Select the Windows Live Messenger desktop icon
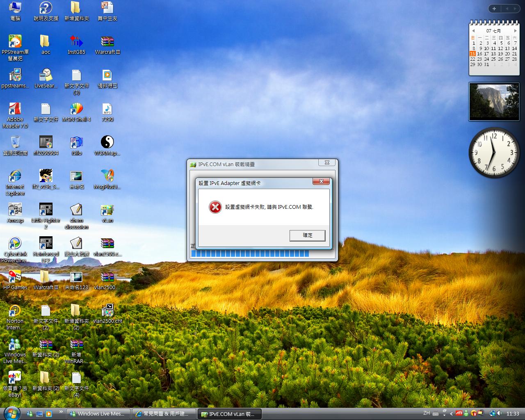 pos(15,351)
